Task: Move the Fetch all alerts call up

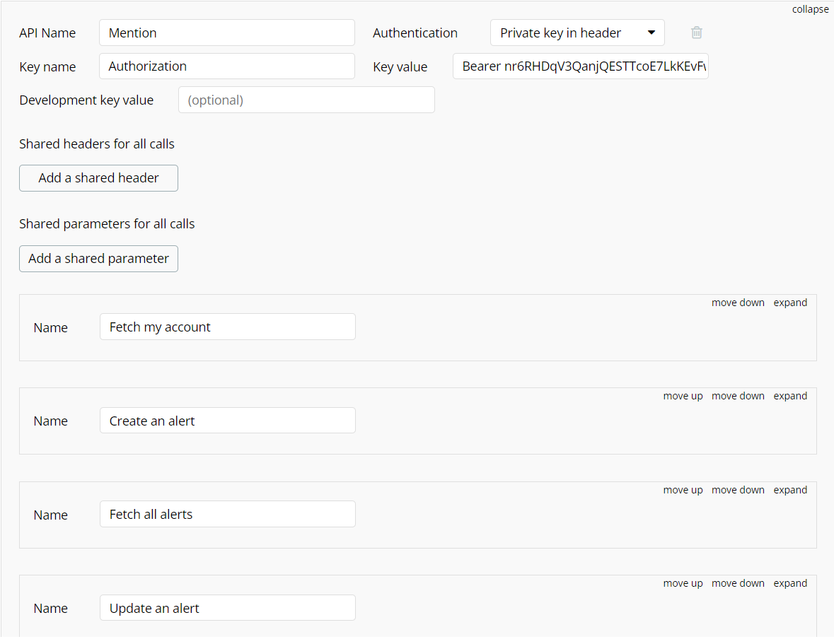Action: (x=683, y=490)
